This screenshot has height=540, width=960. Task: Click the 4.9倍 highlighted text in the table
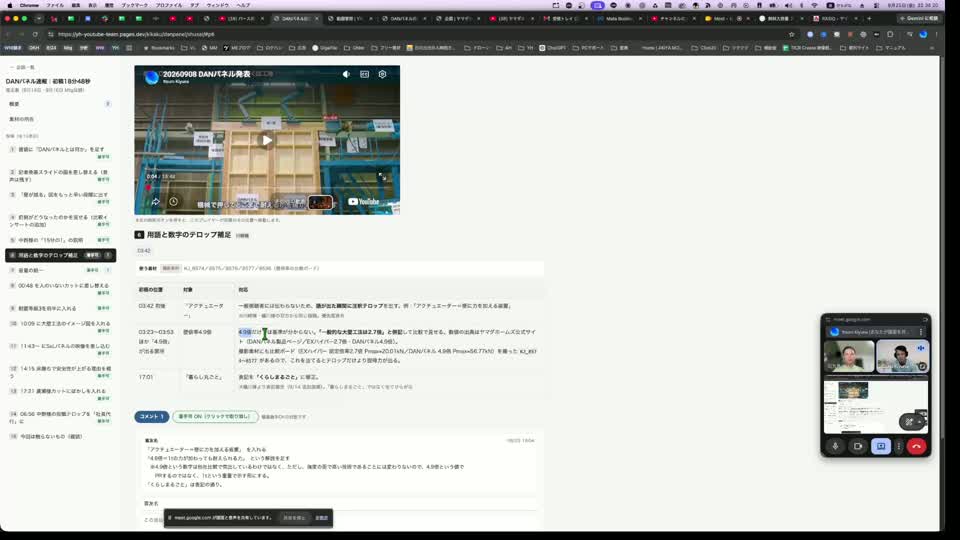click(245, 332)
